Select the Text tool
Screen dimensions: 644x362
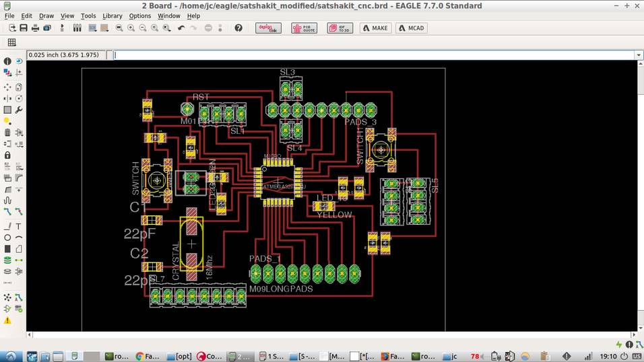click(x=19, y=226)
